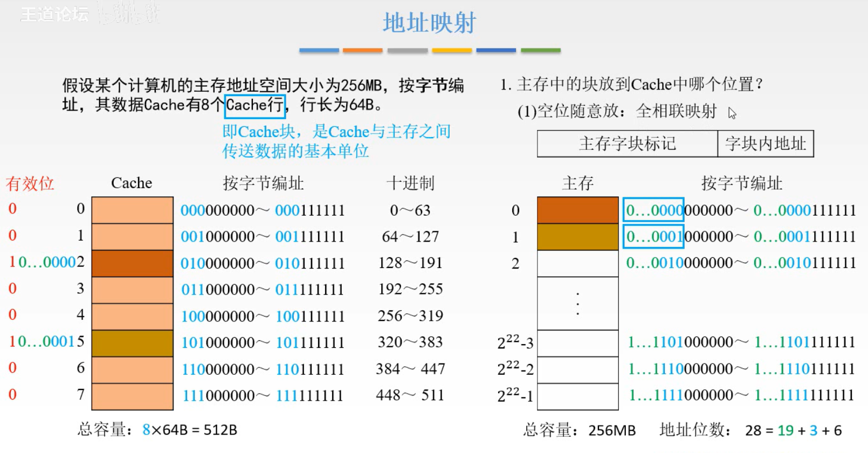This screenshot has width=868, height=453.
Task: Select Cache block number 4
Action: [x=133, y=316]
